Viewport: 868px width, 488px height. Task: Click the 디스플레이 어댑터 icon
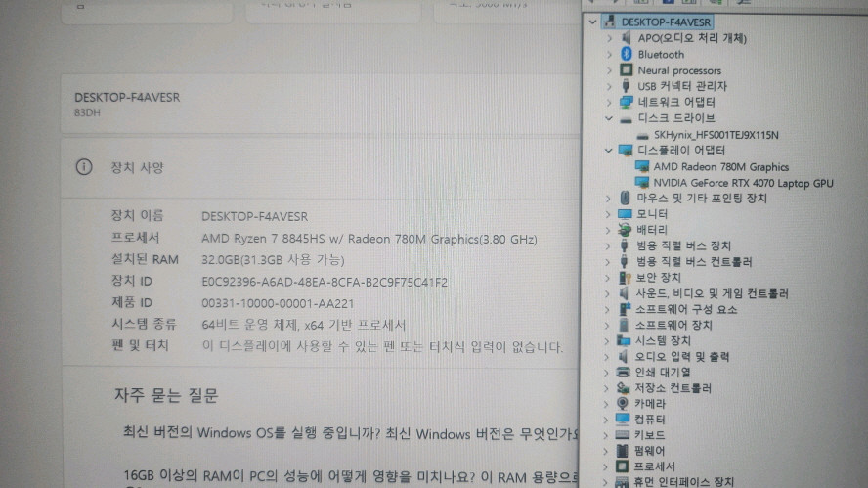(x=626, y=150)
